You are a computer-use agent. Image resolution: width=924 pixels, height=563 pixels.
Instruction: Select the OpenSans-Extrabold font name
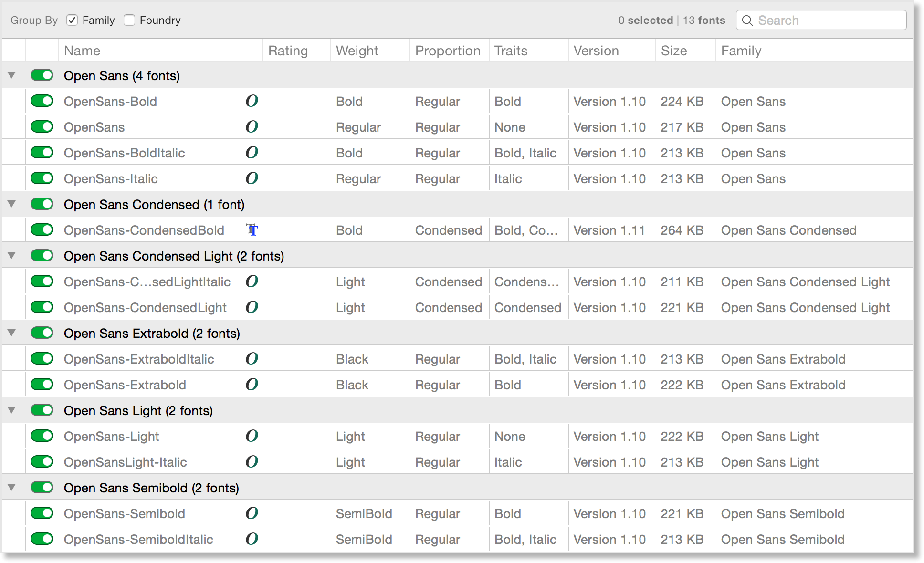[125, 385]
